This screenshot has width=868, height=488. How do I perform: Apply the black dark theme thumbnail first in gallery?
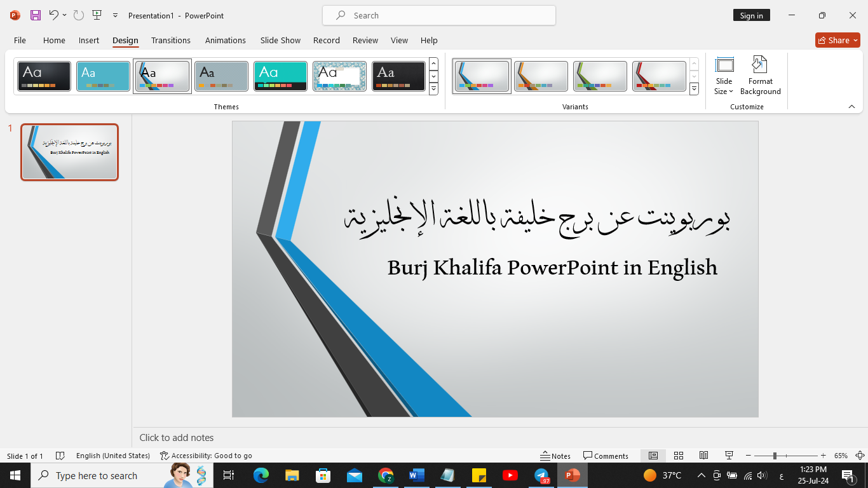click(44, 76)
